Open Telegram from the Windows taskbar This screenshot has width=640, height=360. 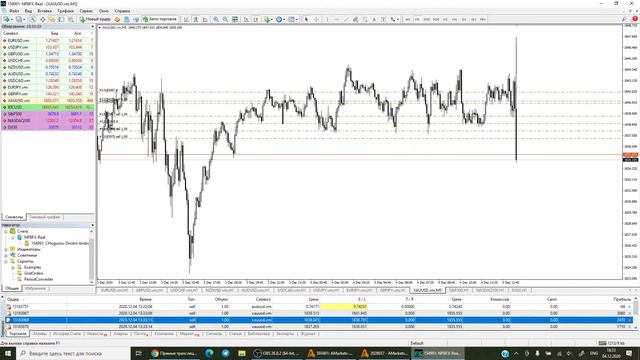click(x=225, y=353)
